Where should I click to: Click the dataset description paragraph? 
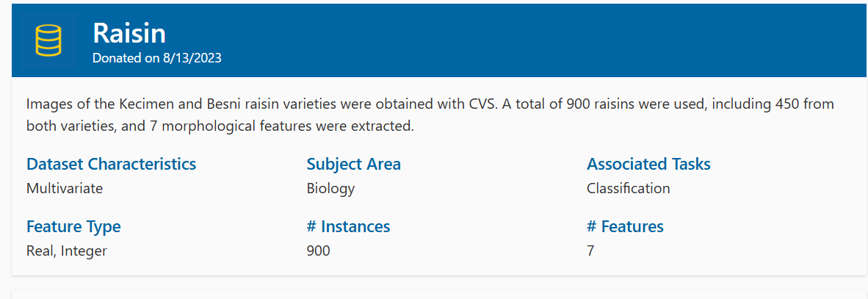(x=430, y=115)
